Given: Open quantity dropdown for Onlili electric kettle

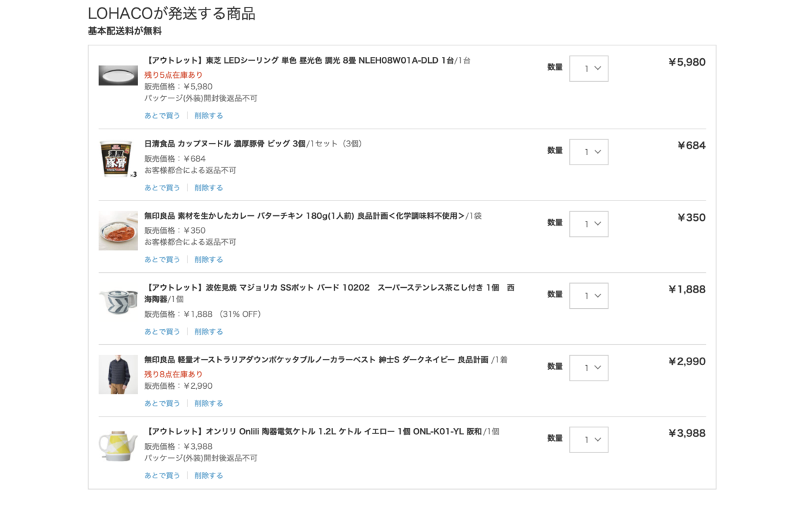Looking at the screenshot, I should [589, 440].
